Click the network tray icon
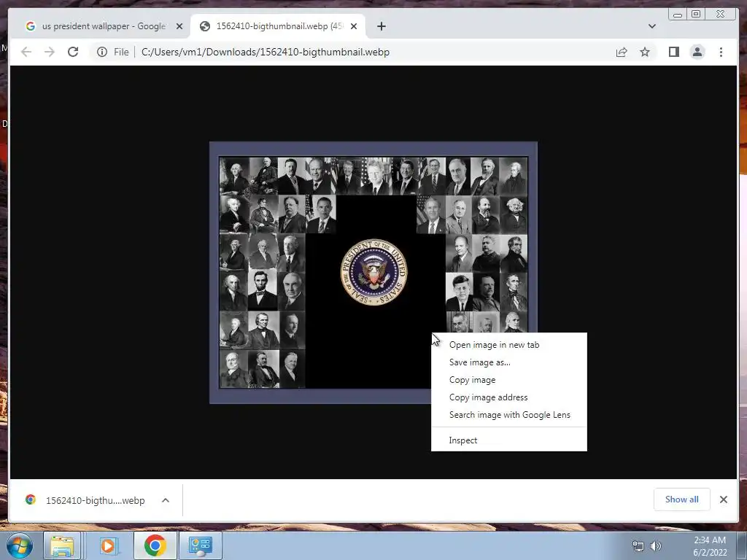Image resolution: width=747 pixels, height=560 pixels. 638,546
